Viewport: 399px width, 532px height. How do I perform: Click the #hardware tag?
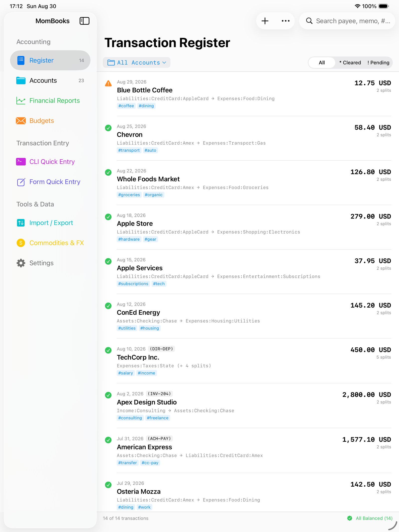pyautogui.click(x=129, y=239)
